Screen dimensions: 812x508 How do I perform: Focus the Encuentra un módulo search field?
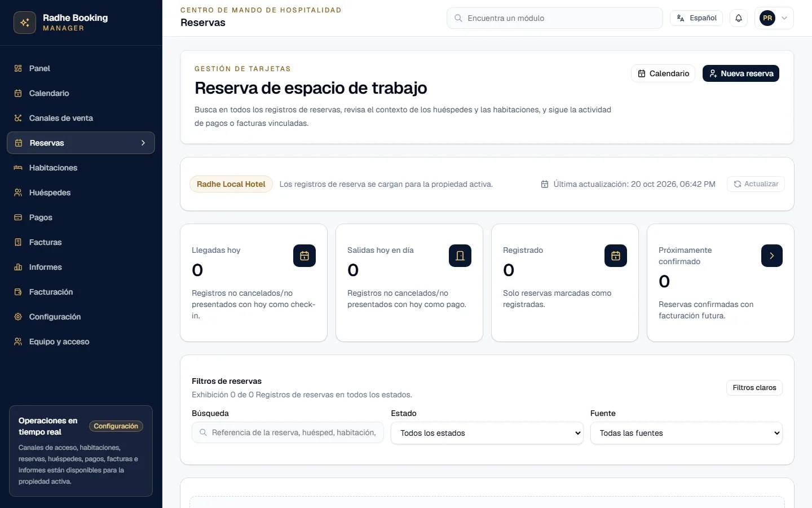tap(555, 18)
